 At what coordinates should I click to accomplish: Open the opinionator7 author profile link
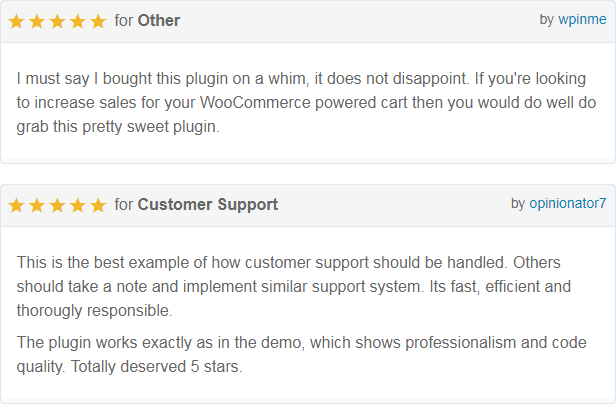(x=568, y=203)
